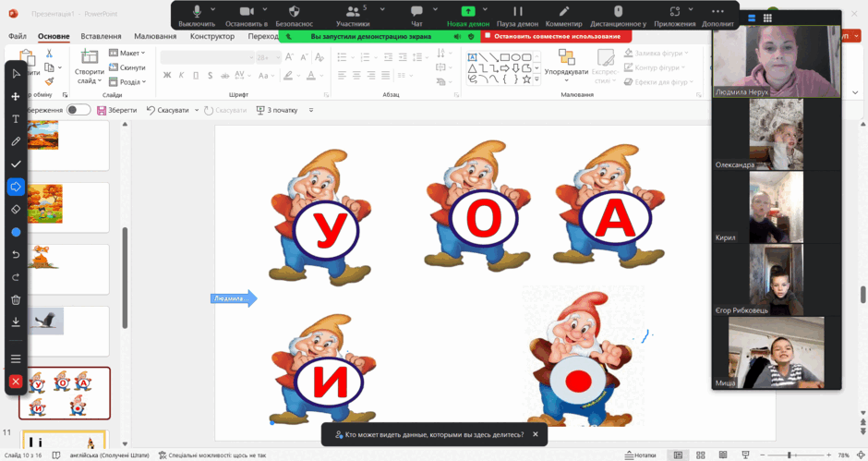Select the annotation pencil draw tool
The image size is (868, 461).
coord(16,141)
